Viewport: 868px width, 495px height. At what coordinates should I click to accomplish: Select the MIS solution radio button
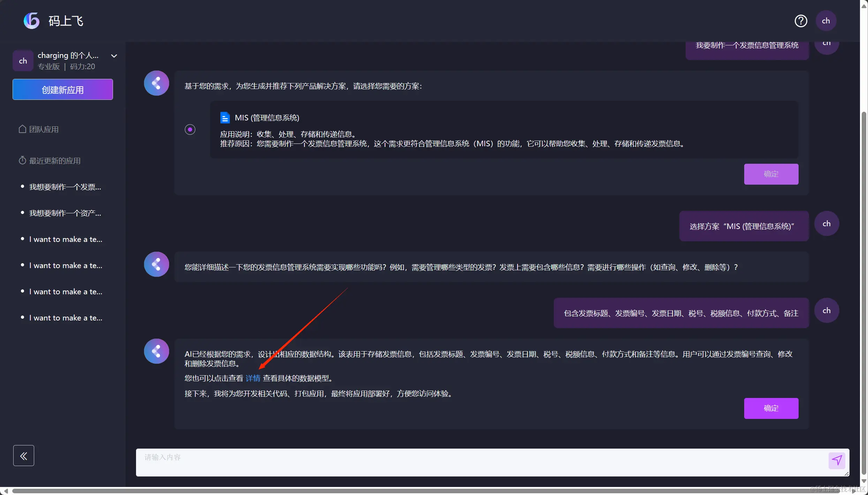pyautogui.click(x=190, y=130)
